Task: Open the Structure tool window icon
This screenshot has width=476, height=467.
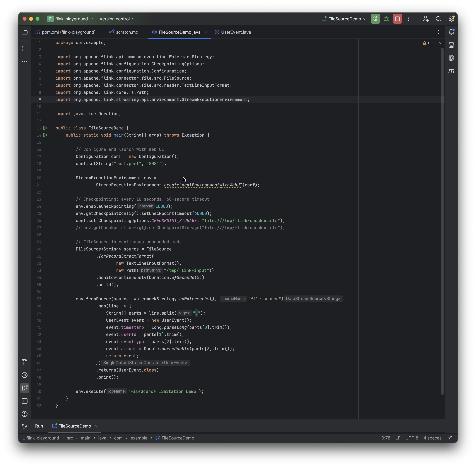Action: [x=25, y=49]
